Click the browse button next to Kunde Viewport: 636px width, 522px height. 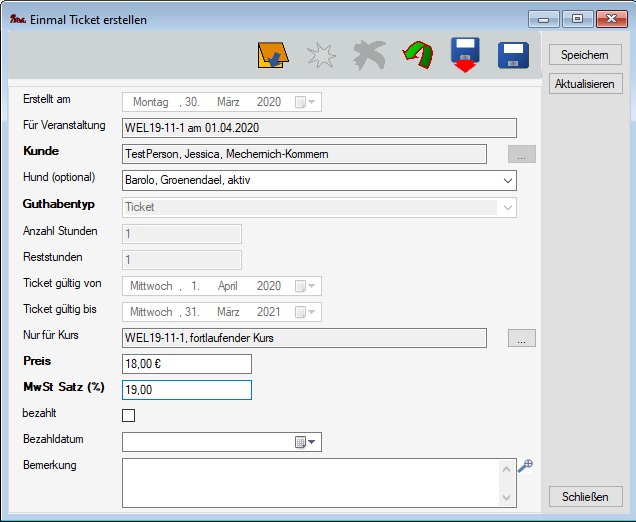click(x=522, y=154)
